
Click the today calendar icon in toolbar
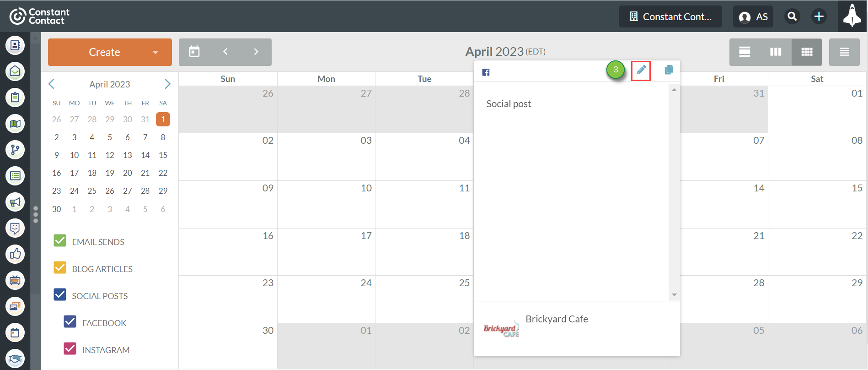tap(194, 52)
